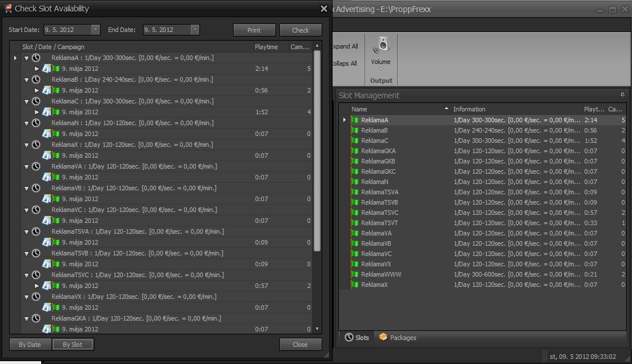Click the green flag icon next to ReklamaGKA
The height and width of the screenshot is (364, 632).
point(355,151)
